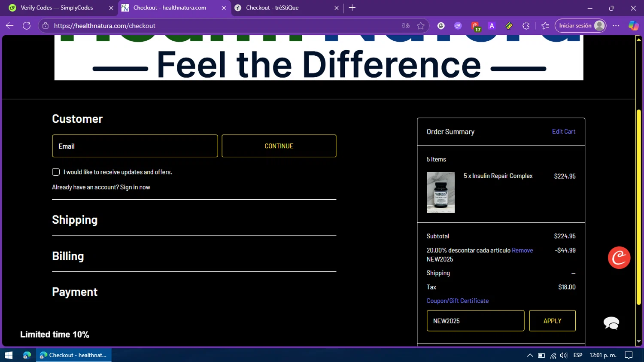Open the green tag coupon extension
This screenshot has height=362, width=644.
(509, 26)
